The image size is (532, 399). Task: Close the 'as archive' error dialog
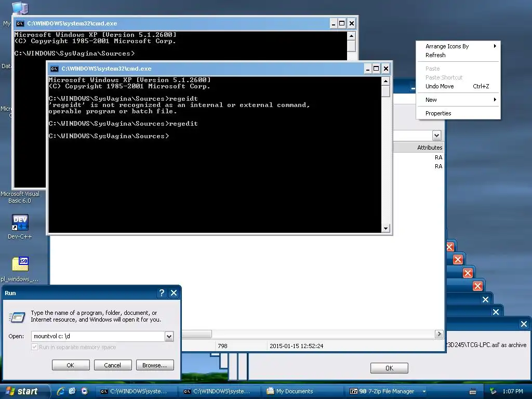tap(524, 324)
